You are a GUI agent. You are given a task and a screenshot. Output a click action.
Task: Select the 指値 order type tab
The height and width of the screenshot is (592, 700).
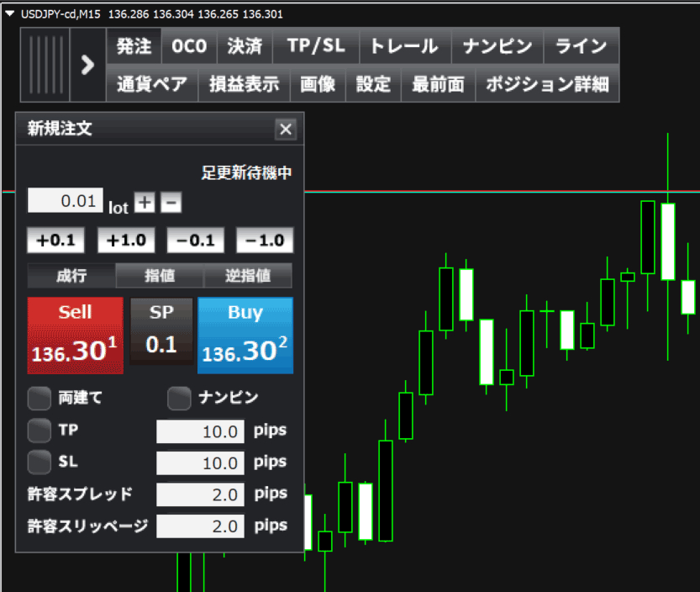pos(160,276)
